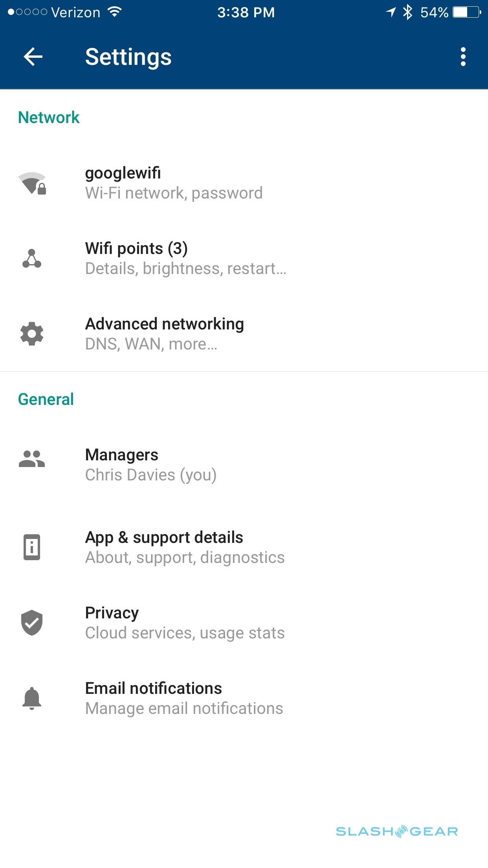Tap the App & support info icon

pyautogui.click(x=32, y=547)
